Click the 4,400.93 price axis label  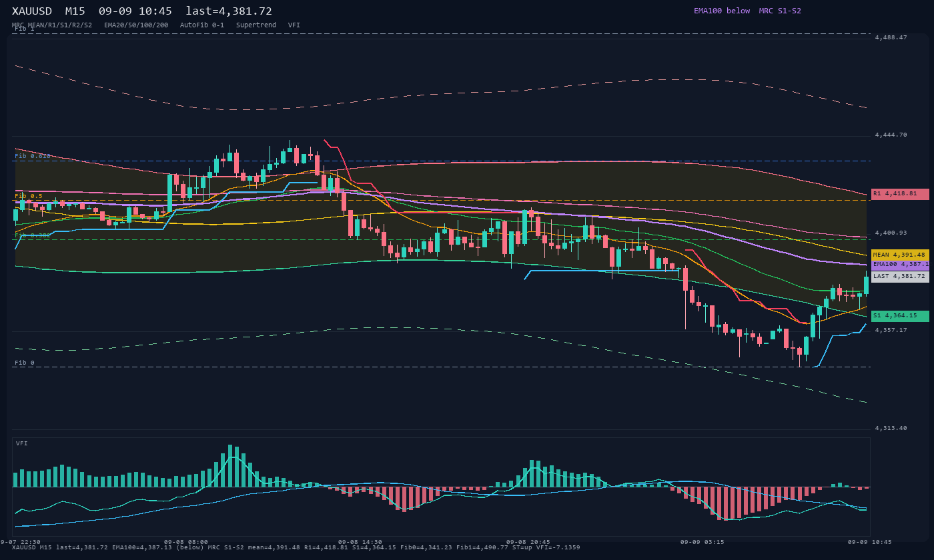(891, 233)
